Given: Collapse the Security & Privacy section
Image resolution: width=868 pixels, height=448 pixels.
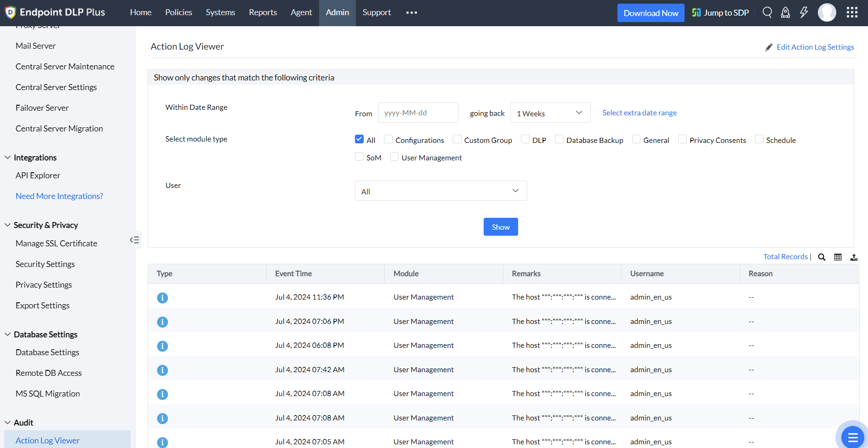Looking at the screenshot, I should [x=7, y=225].
